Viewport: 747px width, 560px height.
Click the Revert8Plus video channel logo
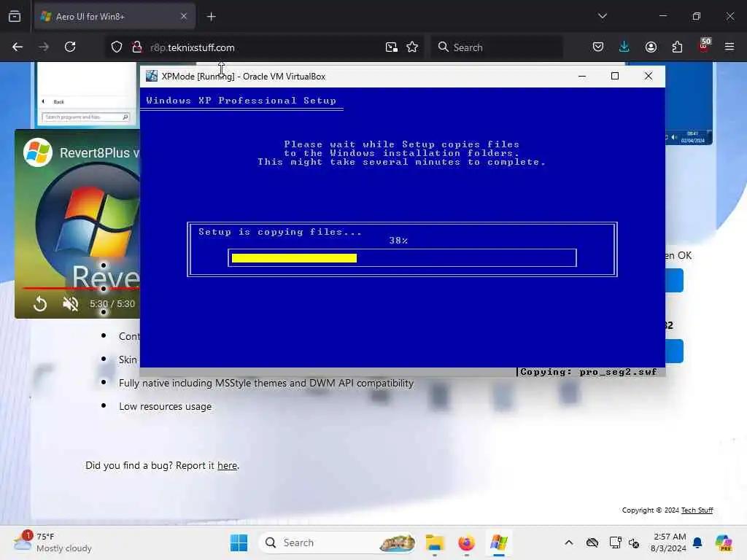(38, 152)
